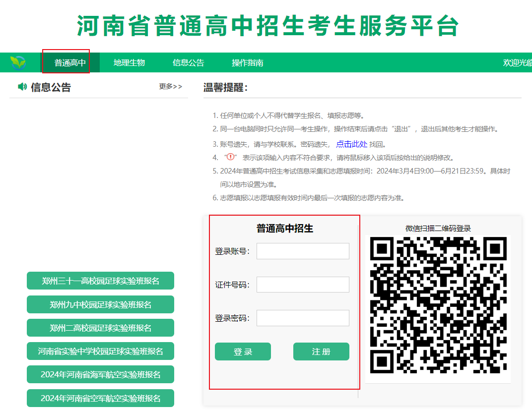Select 郑州二高校园足球实验班报名 button
Screen dimensions: 532x411
point(100,328)
